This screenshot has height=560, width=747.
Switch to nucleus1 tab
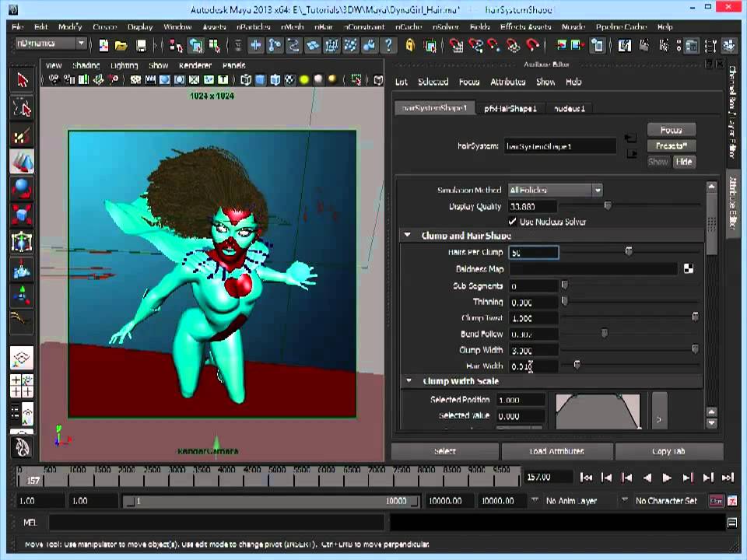pos(570,109)
